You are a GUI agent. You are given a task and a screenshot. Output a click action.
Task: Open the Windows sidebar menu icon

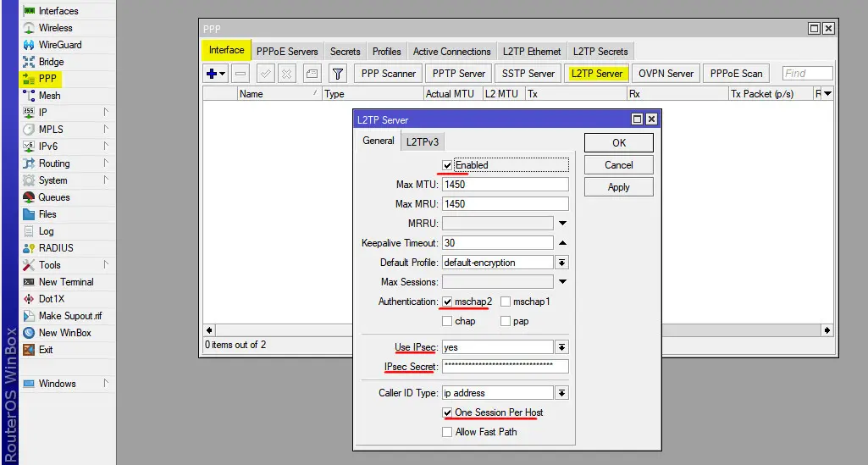[29, 384]
